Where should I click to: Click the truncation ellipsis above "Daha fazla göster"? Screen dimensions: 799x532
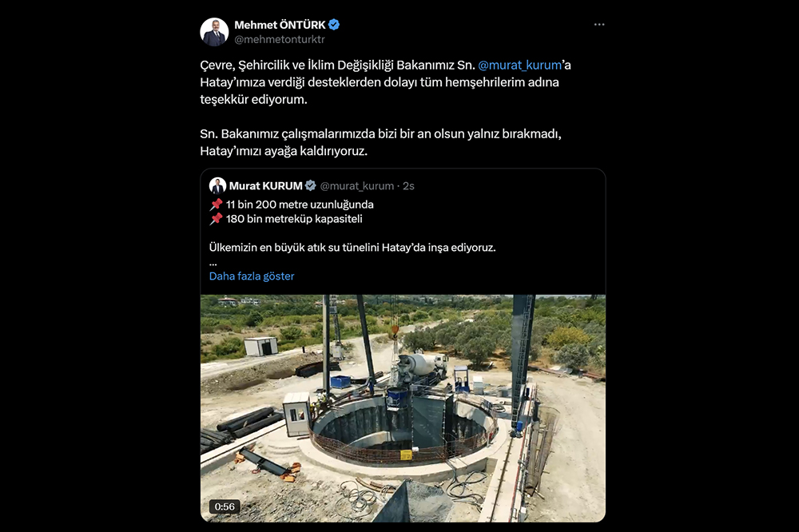coord(213,262)
